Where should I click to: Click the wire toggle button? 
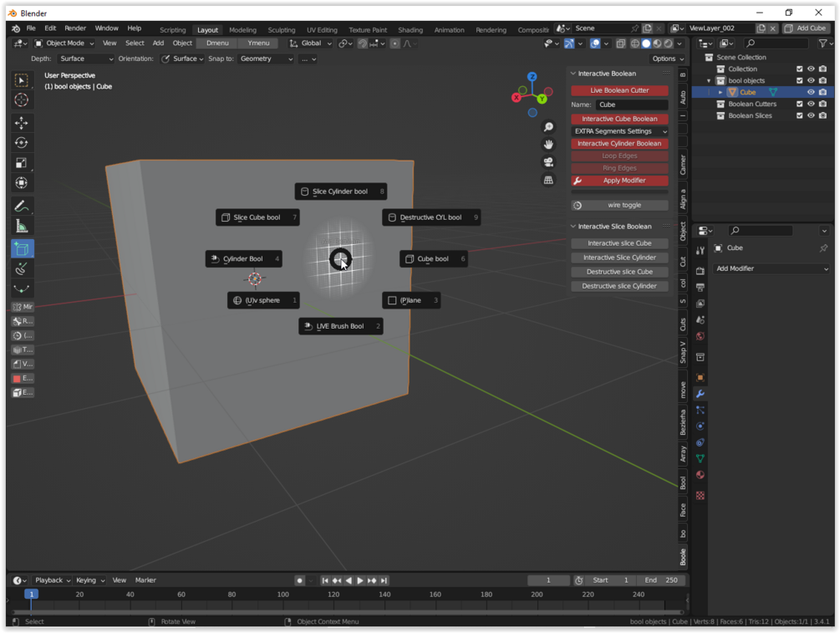[619, 205]
